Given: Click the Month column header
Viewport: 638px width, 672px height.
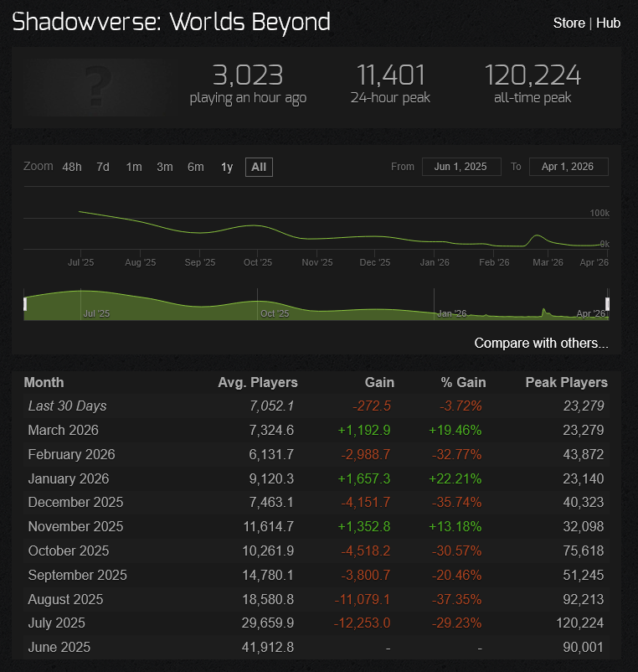Looking at the screenshot, I should pyautogui.click(x=44, y=382).
